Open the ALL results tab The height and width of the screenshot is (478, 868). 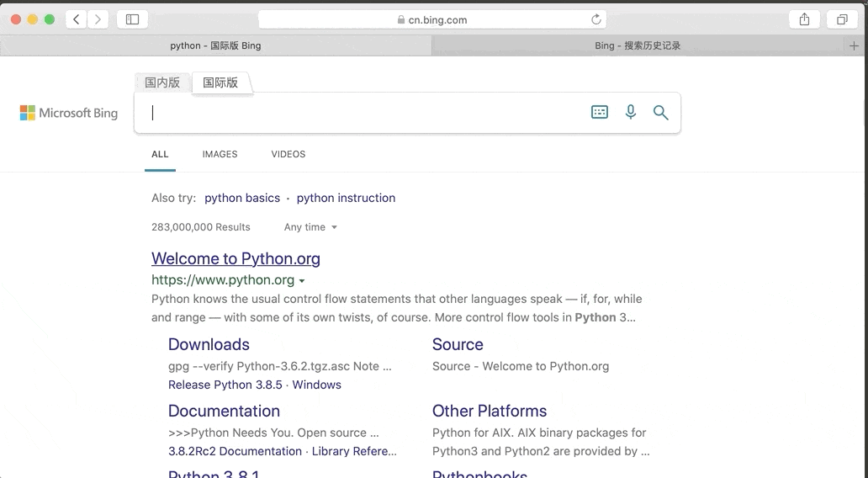point(160,155)
